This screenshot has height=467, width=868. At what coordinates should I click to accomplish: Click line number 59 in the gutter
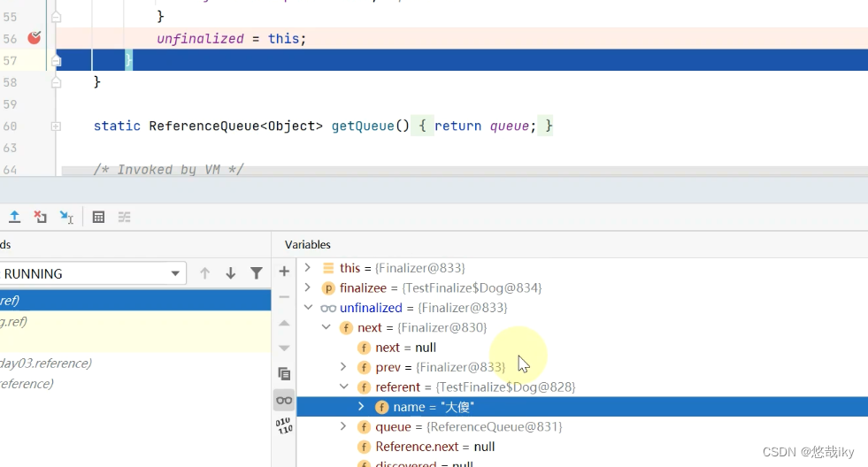click(x=10, y=104)
